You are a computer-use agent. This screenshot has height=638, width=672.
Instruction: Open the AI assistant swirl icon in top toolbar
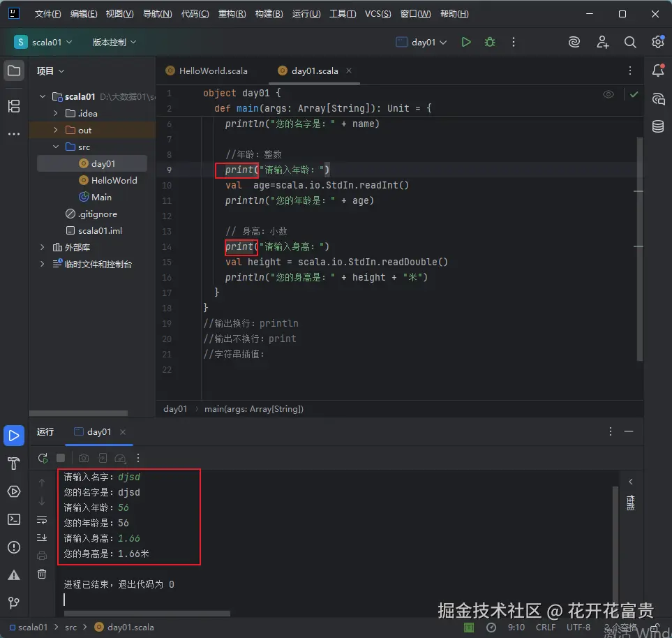coord(574,42)
